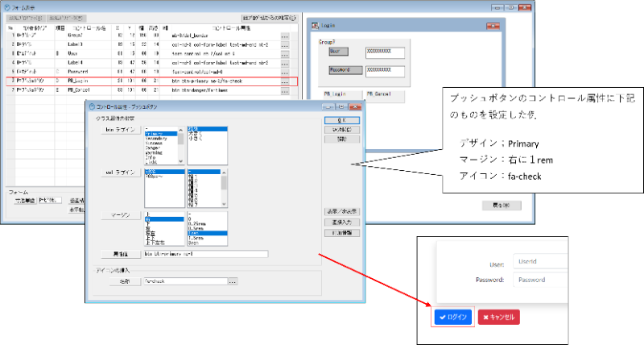Select Primary in the btn design list
Viewport: 644px width, 345px height.
pyautogui.click(x=157, y=134)
